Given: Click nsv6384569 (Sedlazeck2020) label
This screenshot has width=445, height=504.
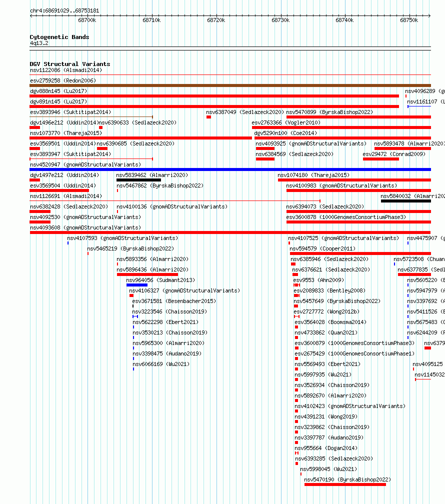Looking at the screenshot, I should pyautogui.click(x=294, y=154).
